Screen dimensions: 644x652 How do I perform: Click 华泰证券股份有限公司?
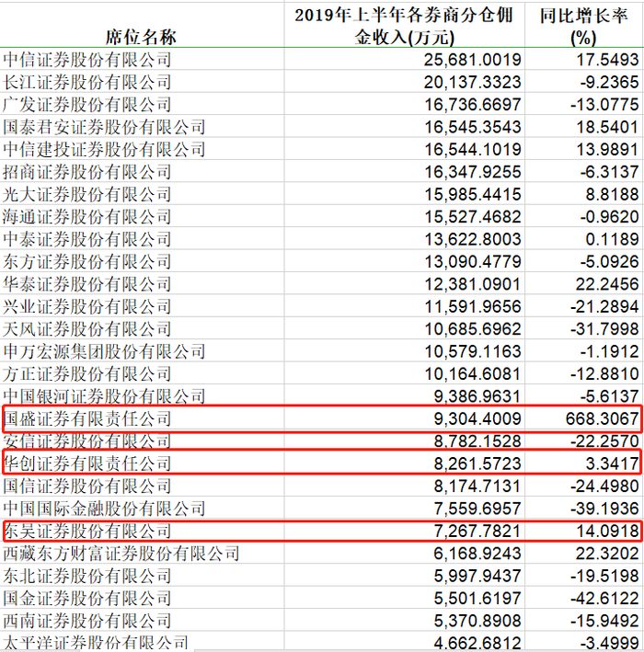[x=87, y=284]
